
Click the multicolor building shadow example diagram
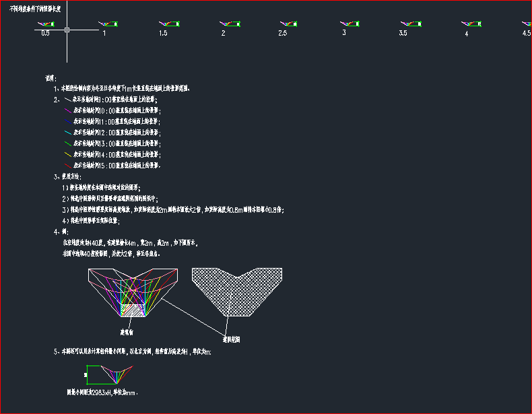pyautogui.click(x=132, y=291)
